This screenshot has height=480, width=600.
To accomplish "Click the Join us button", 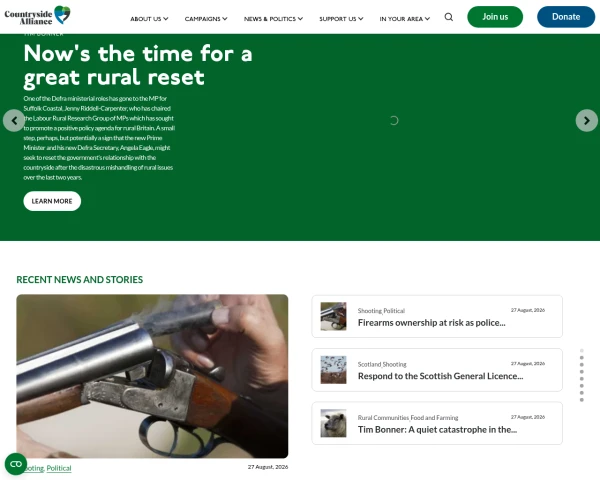I will [x=495, y=17].
